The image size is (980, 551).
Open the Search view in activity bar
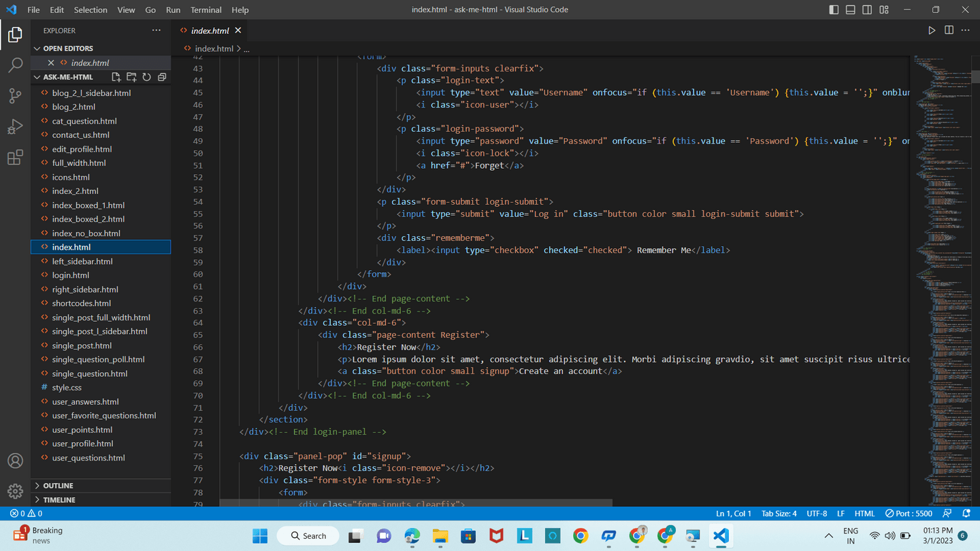point(15,65)
